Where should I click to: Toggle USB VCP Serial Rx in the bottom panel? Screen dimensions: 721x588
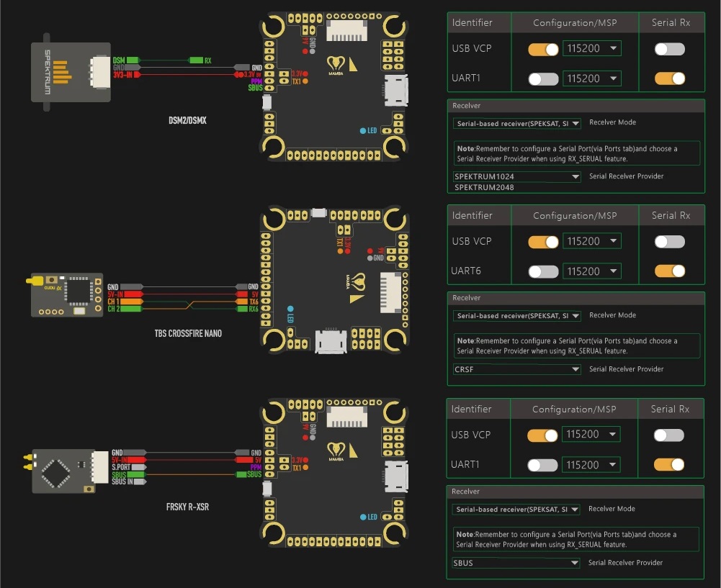pos(668,435)
